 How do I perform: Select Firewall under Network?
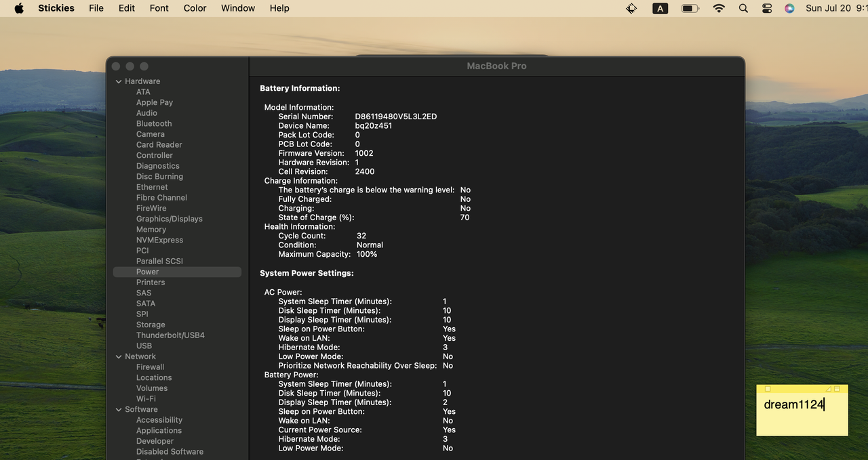[x=150, y=367]
